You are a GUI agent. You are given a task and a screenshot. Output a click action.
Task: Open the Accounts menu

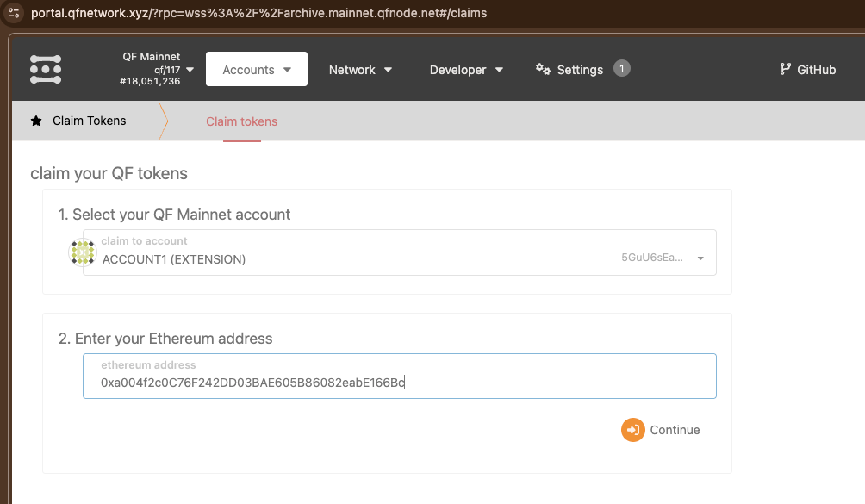pyautogui.click(x=256, y=70)
